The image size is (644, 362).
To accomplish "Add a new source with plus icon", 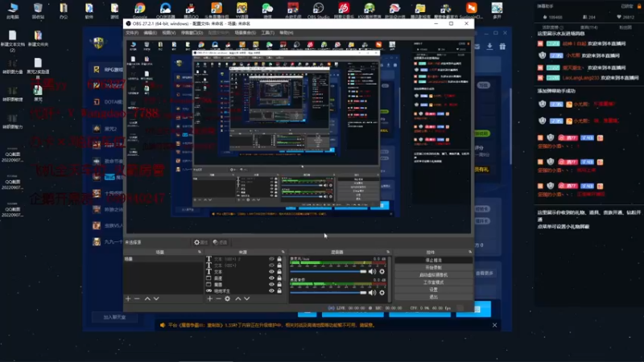I will click(210, 298).
